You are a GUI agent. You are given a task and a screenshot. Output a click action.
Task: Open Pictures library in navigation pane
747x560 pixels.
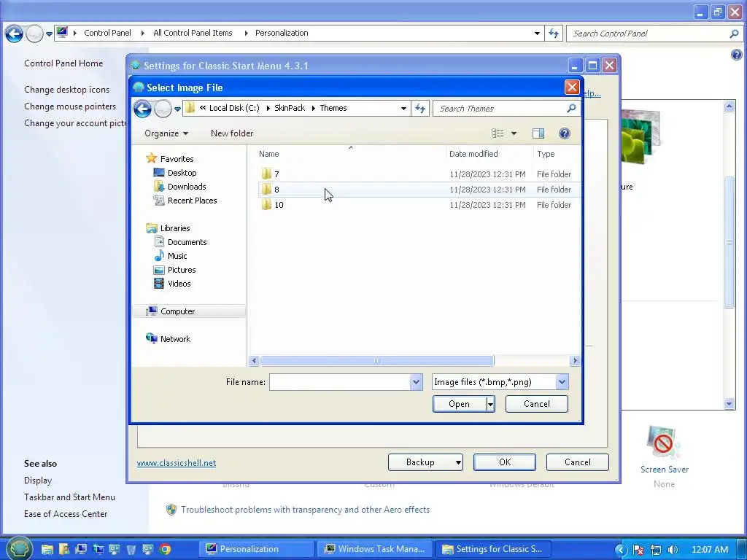pyautogui.click(x=182, y=269)
